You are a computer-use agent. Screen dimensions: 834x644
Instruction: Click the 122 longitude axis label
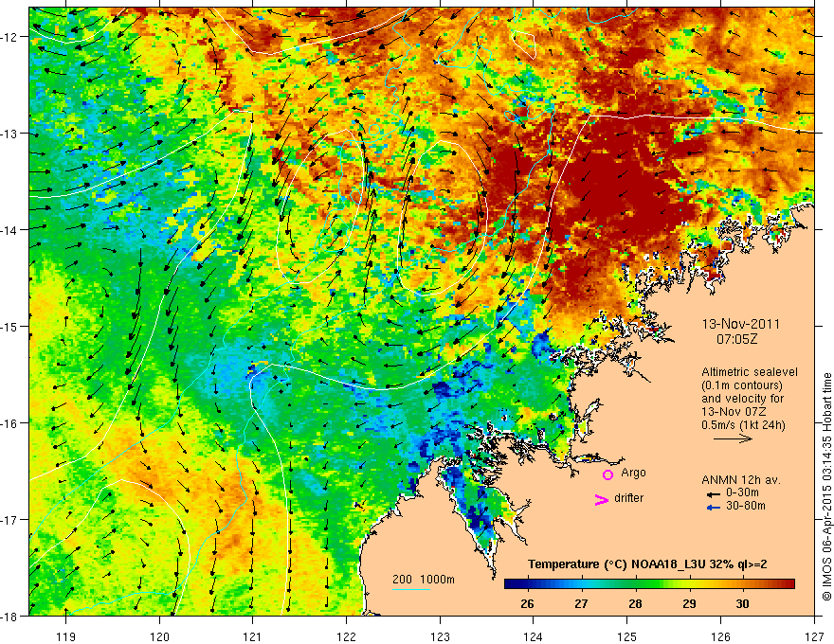pyautogui.click(x=346, y=636)
